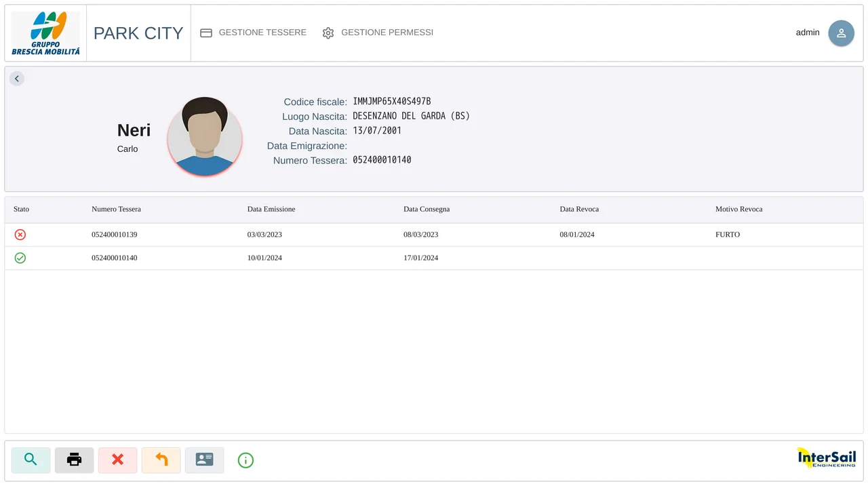Image resolution: width=868 pixels, height=488 pixels.
Task: Click the Motivo Revoca column header
Action: pos(739,209)
